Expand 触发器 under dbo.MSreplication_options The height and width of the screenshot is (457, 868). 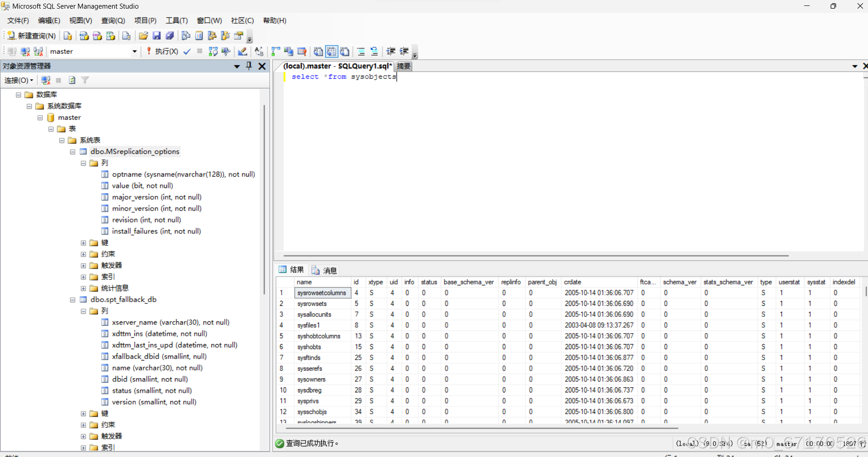coord(83,265)
